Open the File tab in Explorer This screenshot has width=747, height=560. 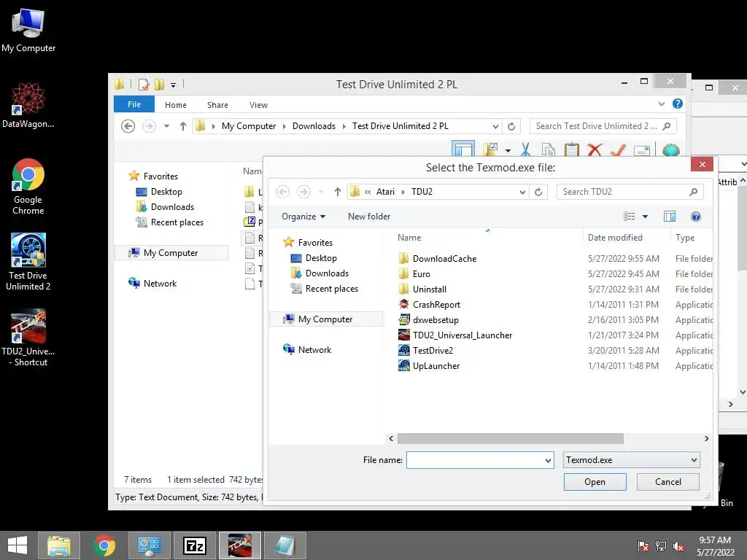pos(134,104)
